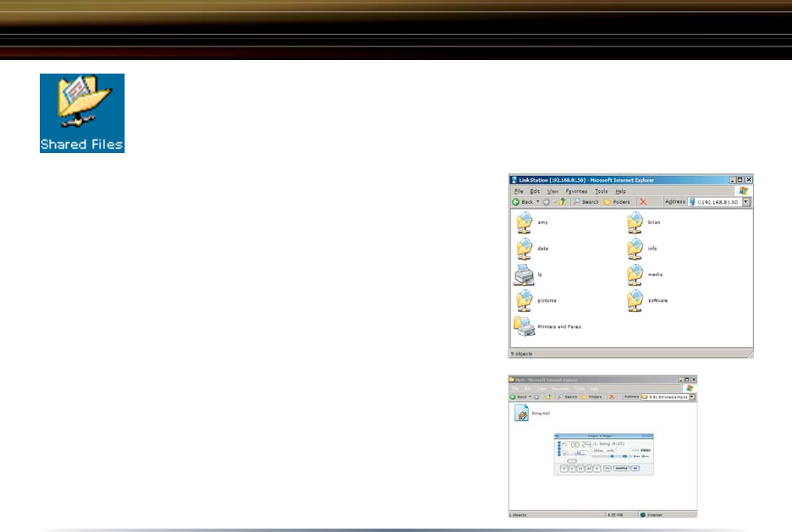The width and height of the screenshot is (792, 532).
Task: Open Tools menu in Link Station window
Action: point(601,191)
